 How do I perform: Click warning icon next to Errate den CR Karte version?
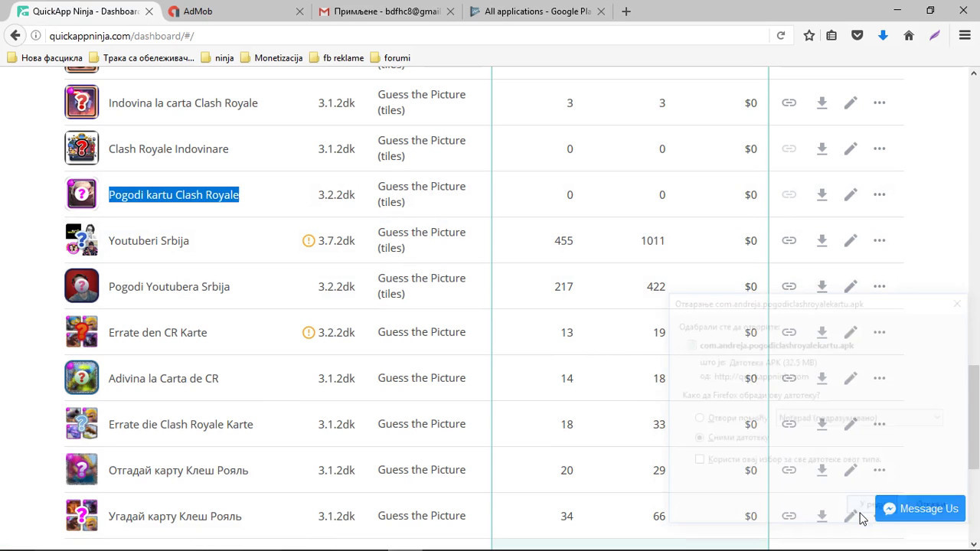pyautogui.click(x=309, y=332)
